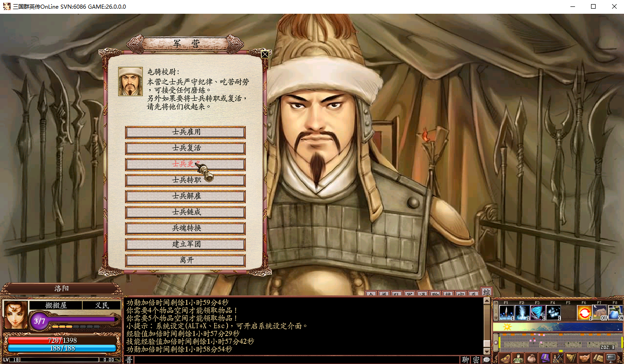Open the system monitor icon
This screenshot has width=624, height=364.
pos(611,359)
